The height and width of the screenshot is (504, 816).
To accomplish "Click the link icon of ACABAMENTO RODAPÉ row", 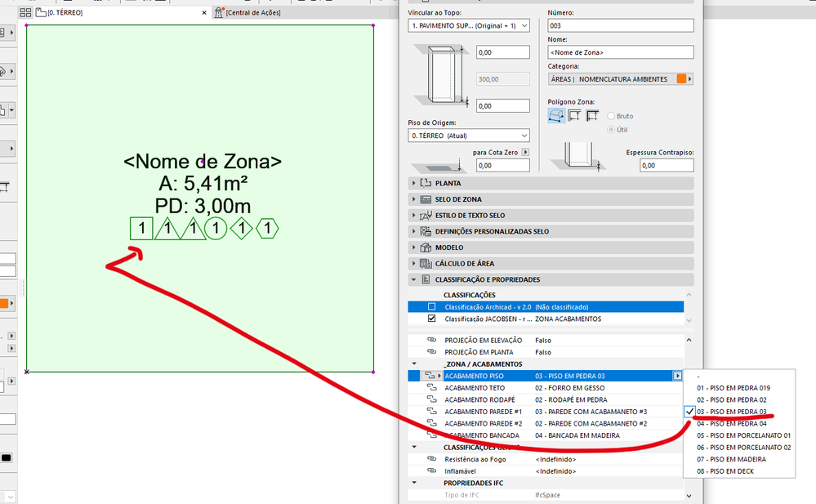I will pos(432,399).
